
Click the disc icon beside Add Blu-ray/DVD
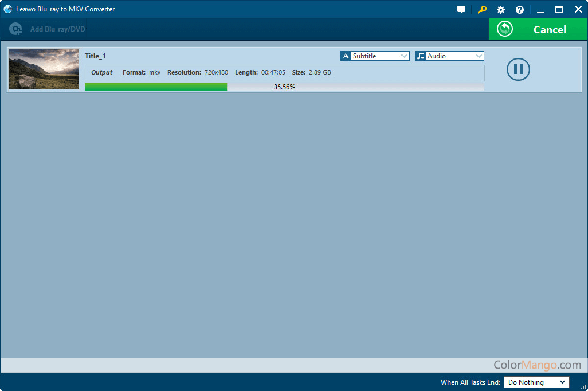tap(15, 29)
